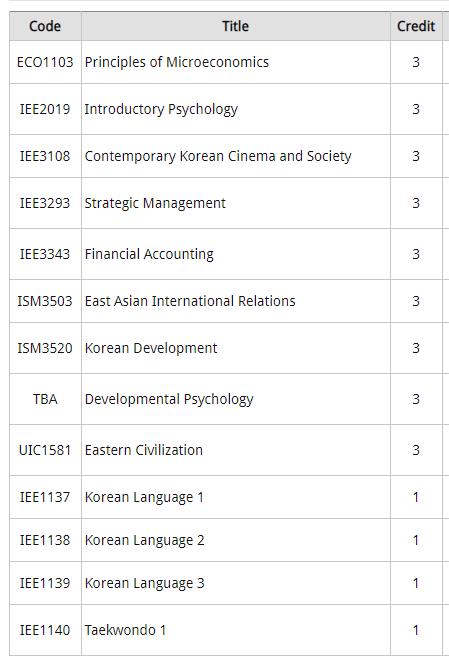Click the Credit column header
The height and width of the screenshot is (666, 449).
416,26
